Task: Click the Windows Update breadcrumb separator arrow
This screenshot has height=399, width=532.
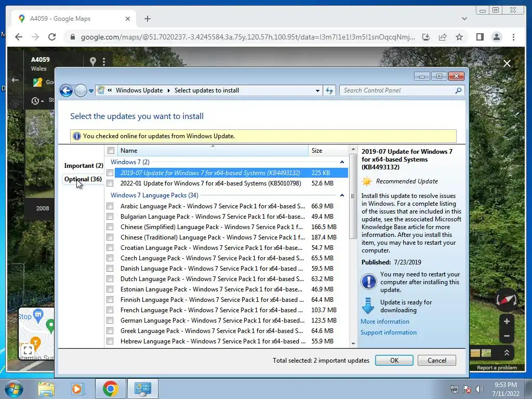Action: point(169,90)
